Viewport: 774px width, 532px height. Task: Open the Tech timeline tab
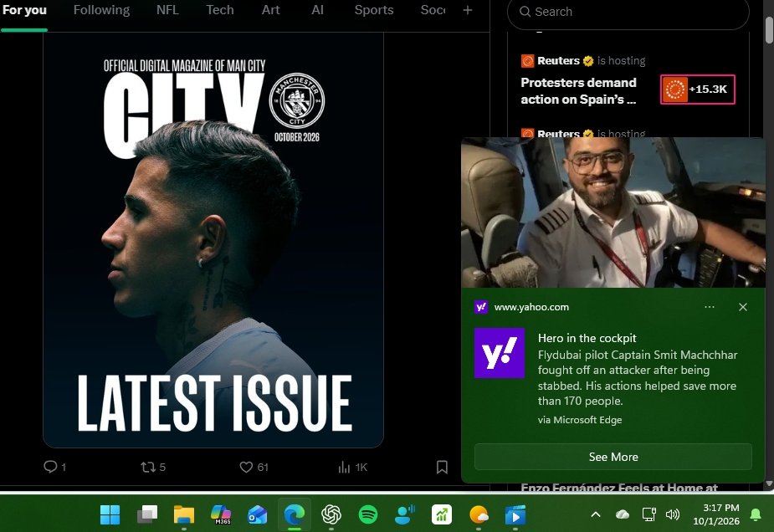220,10
